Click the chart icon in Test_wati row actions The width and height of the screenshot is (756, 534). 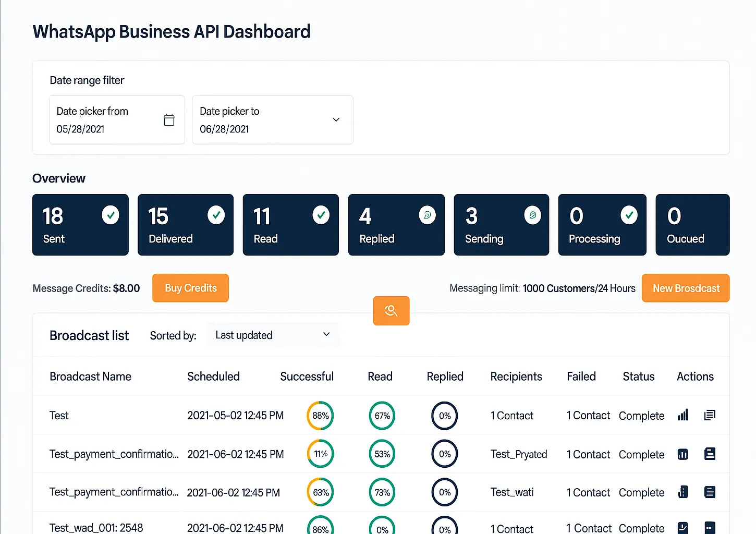coord(683,492)
